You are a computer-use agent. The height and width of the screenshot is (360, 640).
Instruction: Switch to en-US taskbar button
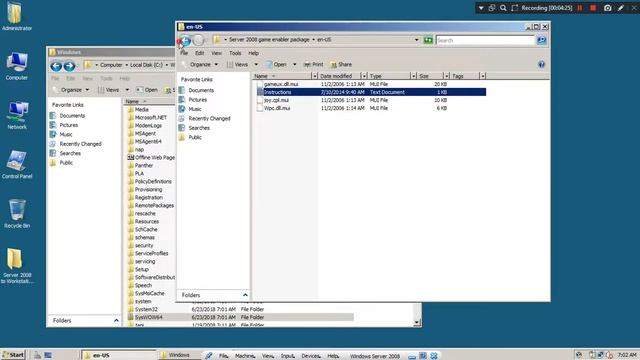pyautogui.click(x=118, y=355)
